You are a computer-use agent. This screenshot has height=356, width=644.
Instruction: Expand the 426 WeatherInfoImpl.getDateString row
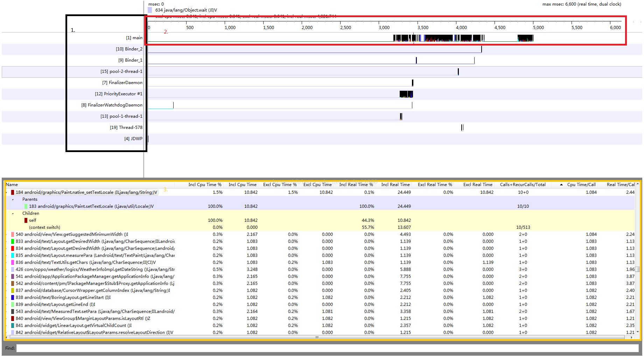click(x=7, y=269)
